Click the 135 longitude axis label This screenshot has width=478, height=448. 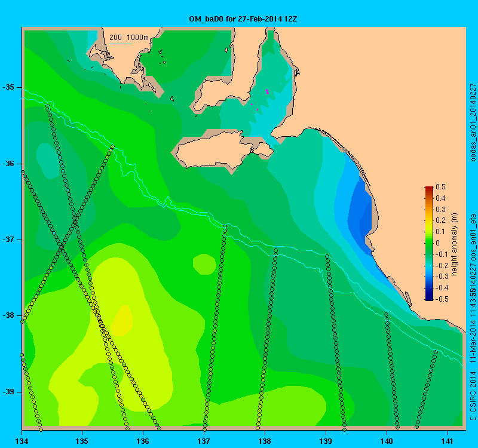coord(82,441)
